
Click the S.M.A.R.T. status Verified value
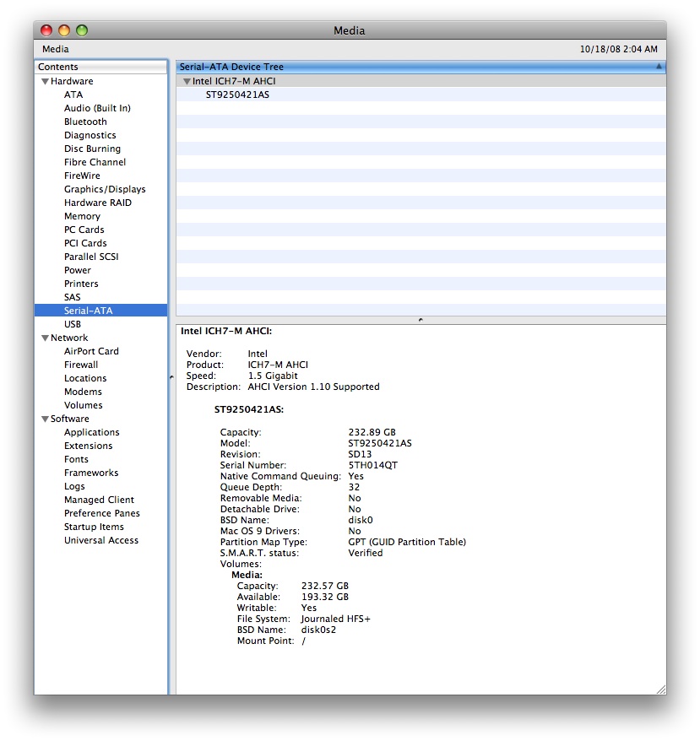coord(365,553)
